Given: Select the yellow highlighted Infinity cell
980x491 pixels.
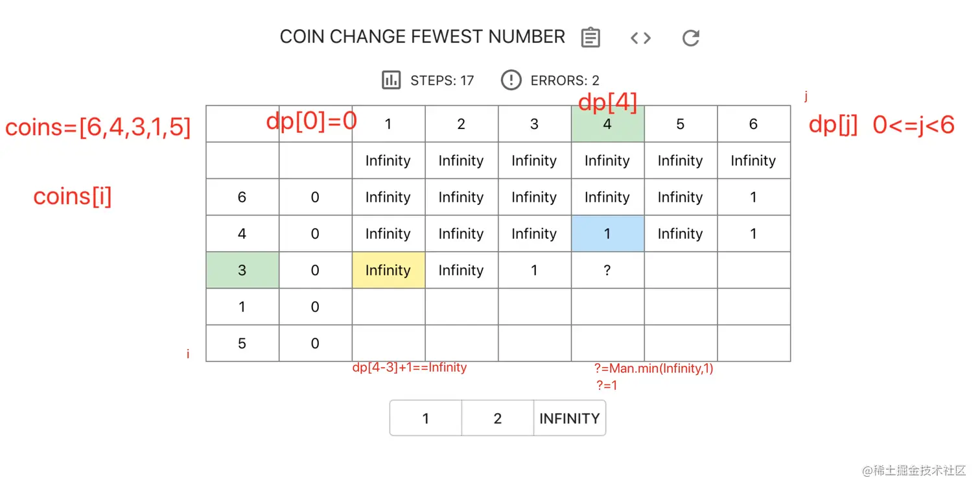Looking at the screenshot, I should (x=388, y=270).
